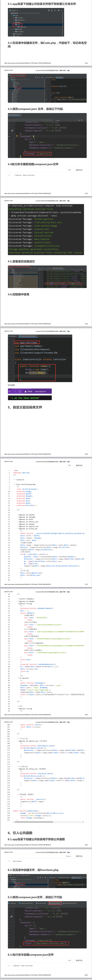This screenshot has width=92, height=980.
Task: Click the "files": ["app/Common/functions.php"] line
Action: click(45, 943)
